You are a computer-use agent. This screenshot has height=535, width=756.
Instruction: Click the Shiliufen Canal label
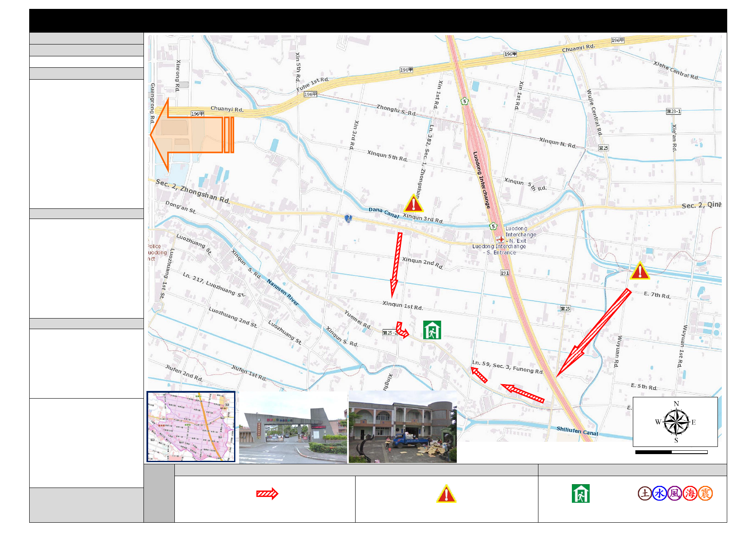577,431
